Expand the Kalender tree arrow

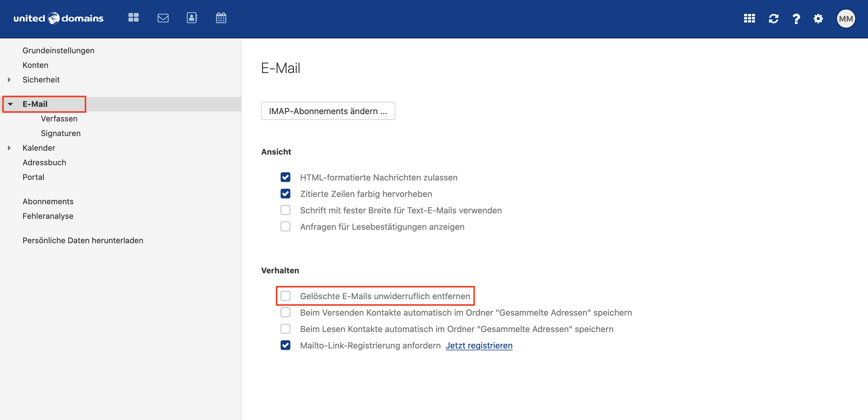[9, 148]
